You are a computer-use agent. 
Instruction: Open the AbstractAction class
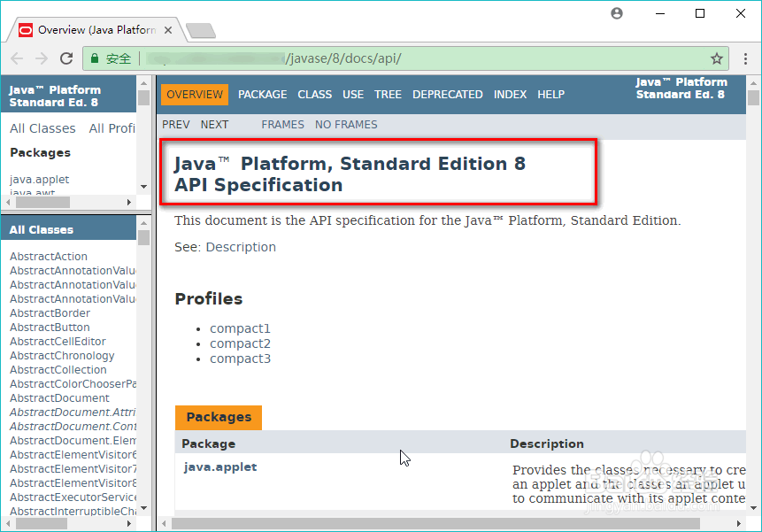tap(49, 257)
